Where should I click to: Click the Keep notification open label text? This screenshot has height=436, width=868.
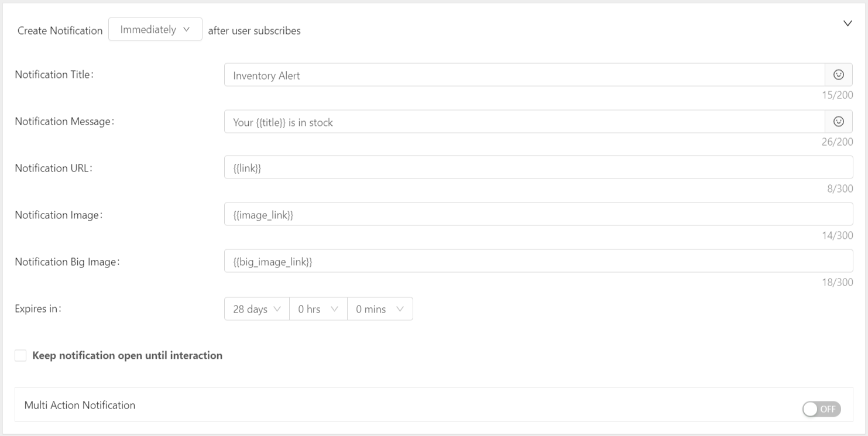click(x=126, y=355)
